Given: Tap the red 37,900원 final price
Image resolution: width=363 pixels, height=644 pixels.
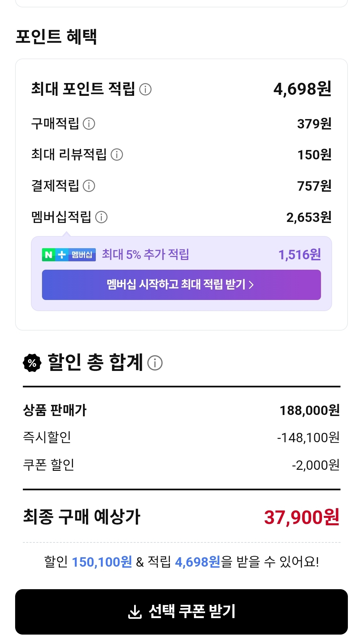Looking at the screenshot, I should (x=301, y=517).
